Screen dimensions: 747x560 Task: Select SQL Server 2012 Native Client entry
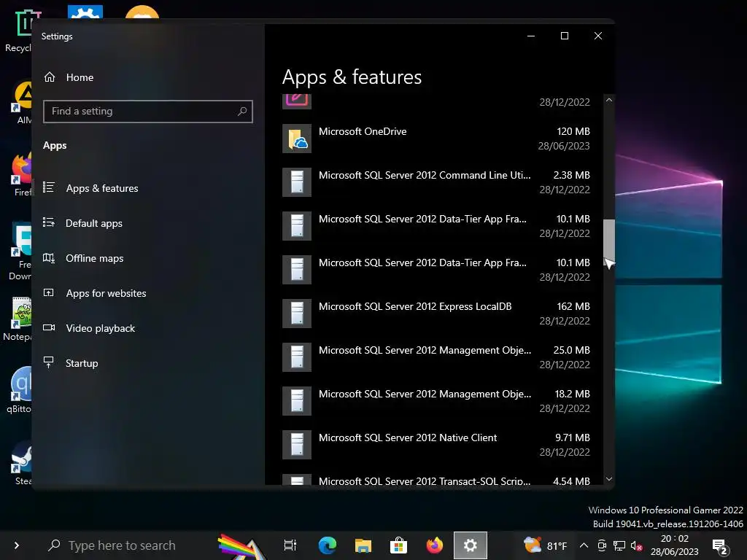click(x=436, y=446)
